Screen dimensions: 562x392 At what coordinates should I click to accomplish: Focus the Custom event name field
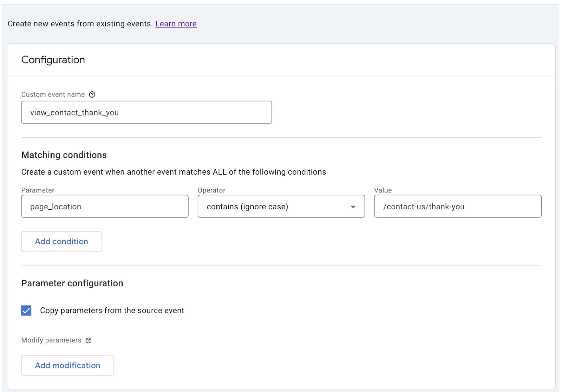pyautogui.click(x=146, y=112)
